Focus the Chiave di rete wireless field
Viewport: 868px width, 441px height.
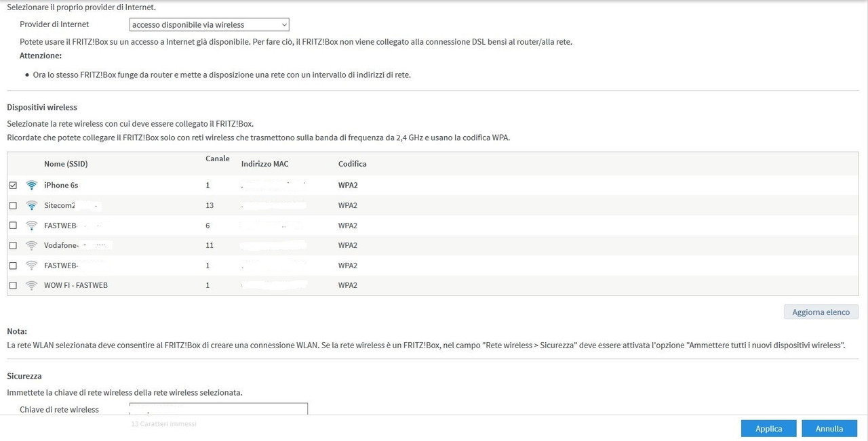coord(218,409)
